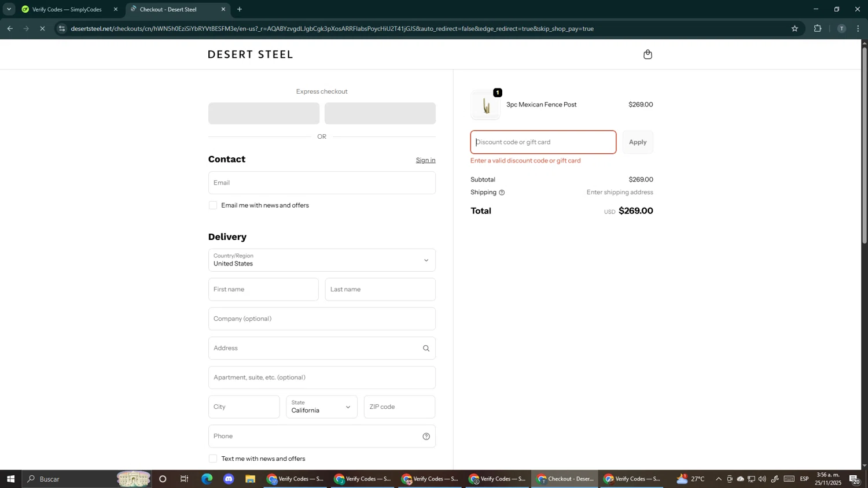Click the City input field
The width and height of the screenshot is (868, 488).
coord(244,407)
